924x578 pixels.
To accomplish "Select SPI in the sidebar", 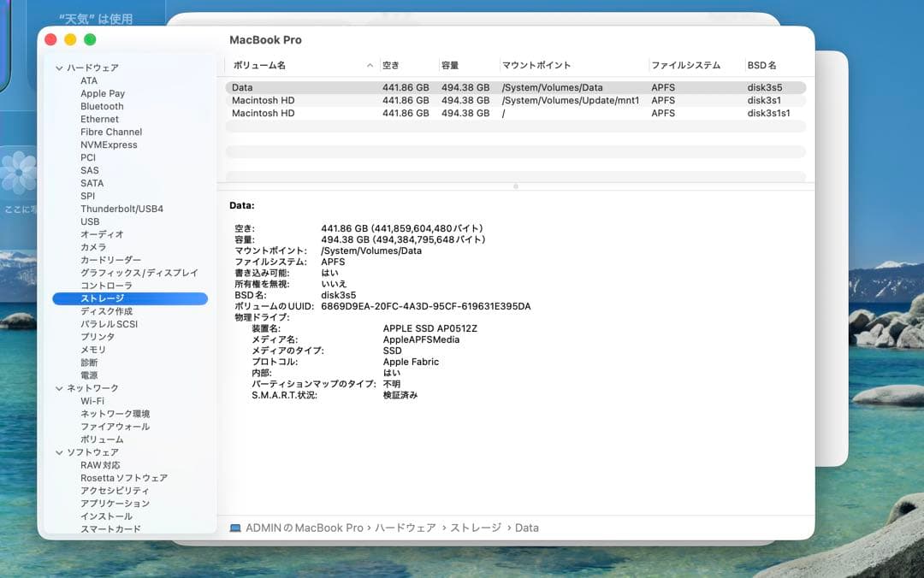I will point(88,196).
